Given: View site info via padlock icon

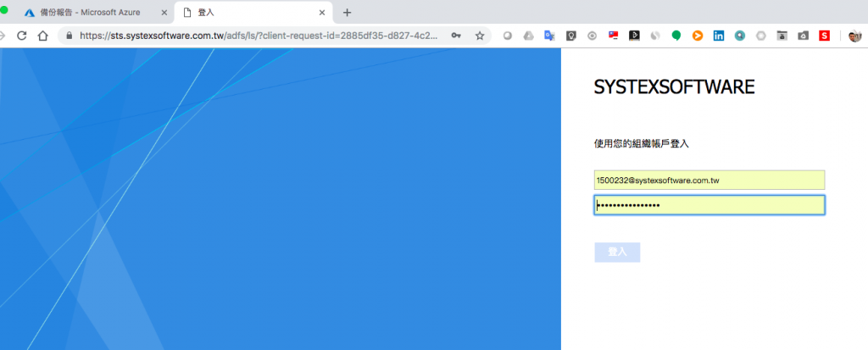Looking at the screenshot, I should pos(70,36).
